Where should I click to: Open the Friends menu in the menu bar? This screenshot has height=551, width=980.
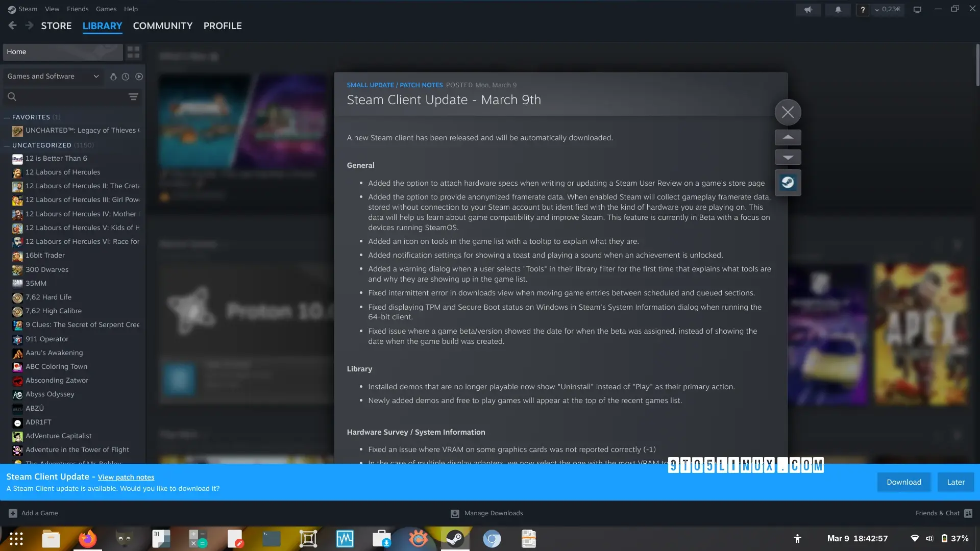pyautogui.click(x=78, y=9)
